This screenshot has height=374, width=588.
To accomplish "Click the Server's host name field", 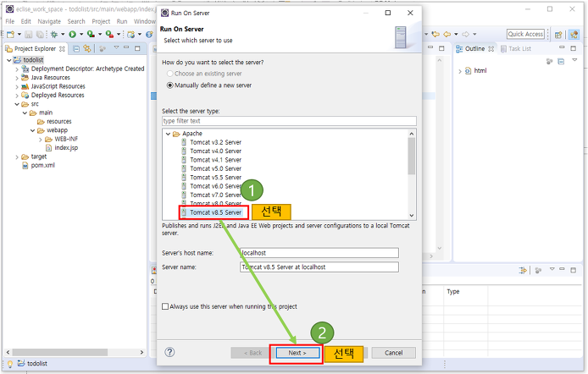I will coord(319,253).
